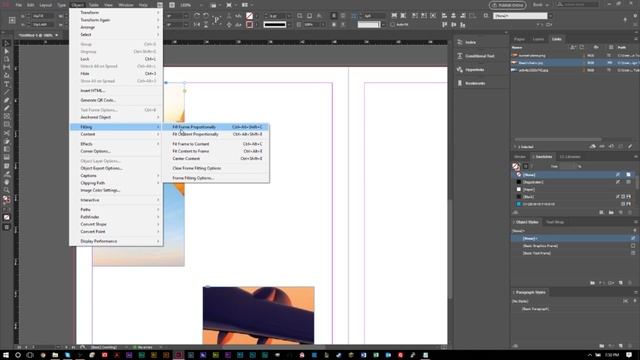
Task: Expand the Display Performance submenu
Action: [x=116, y=241]
